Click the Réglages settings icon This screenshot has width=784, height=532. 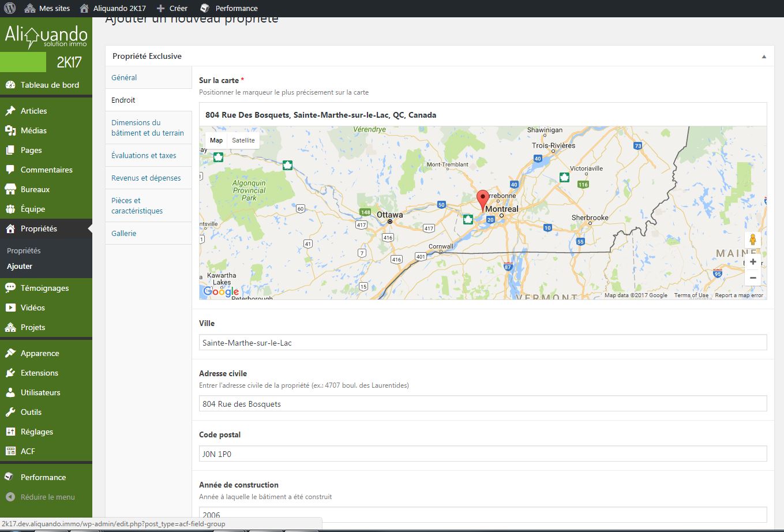tap(10, 432)
